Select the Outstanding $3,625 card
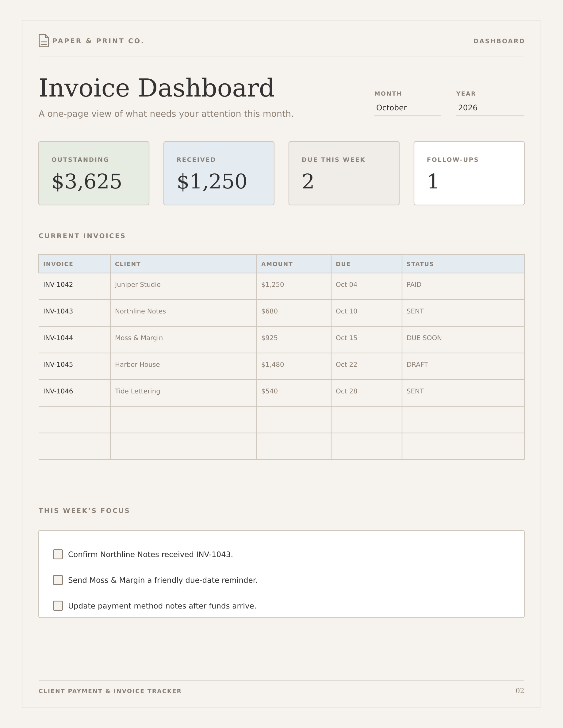The height and width of the screenshot is (728, 563). coord(94,173)
